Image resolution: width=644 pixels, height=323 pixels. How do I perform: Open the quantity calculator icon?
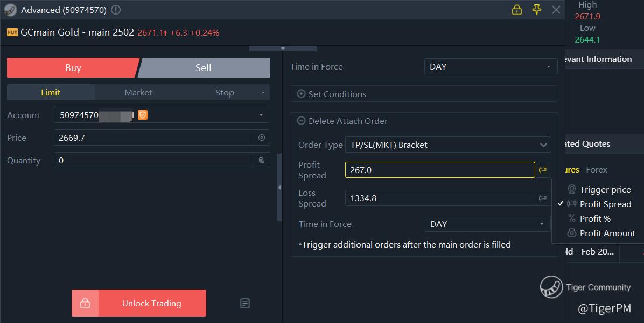[x=262, y=161]
